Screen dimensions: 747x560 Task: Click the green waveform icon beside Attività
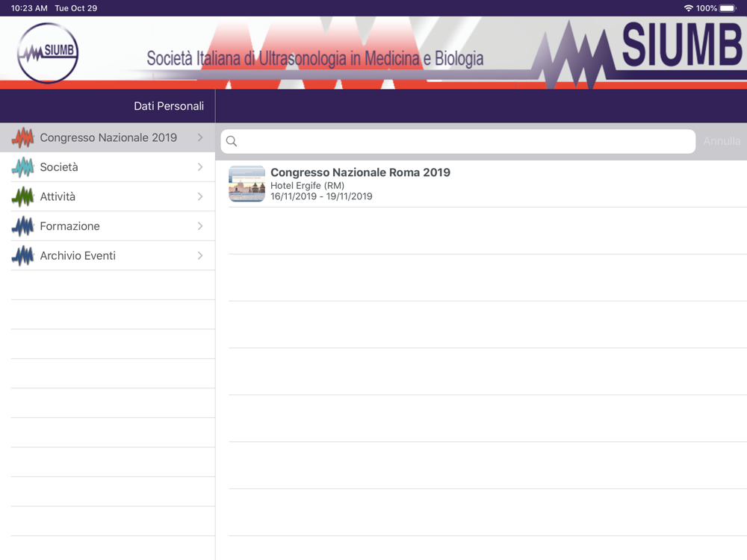(x=23, y=196)
